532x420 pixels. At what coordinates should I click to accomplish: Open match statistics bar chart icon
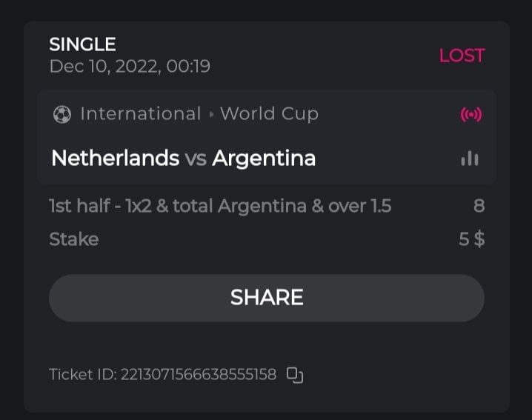point(470,158)
